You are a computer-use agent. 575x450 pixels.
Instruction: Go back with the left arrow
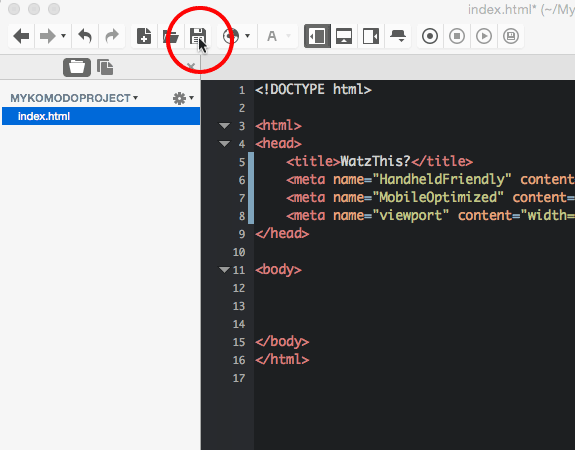[21, 36]
